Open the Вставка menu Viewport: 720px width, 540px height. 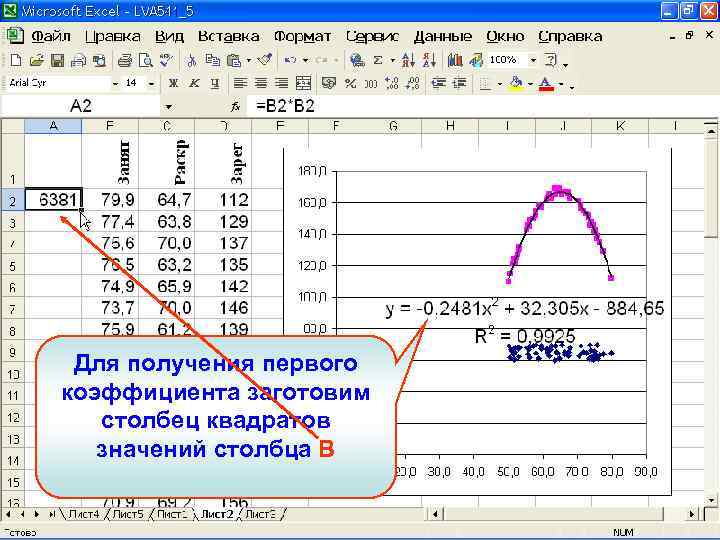229,36
